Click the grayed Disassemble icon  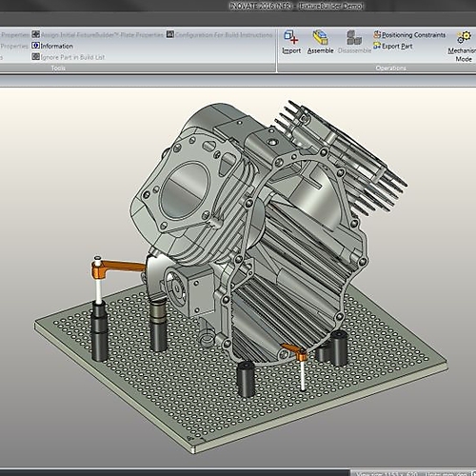coord(354,38)
